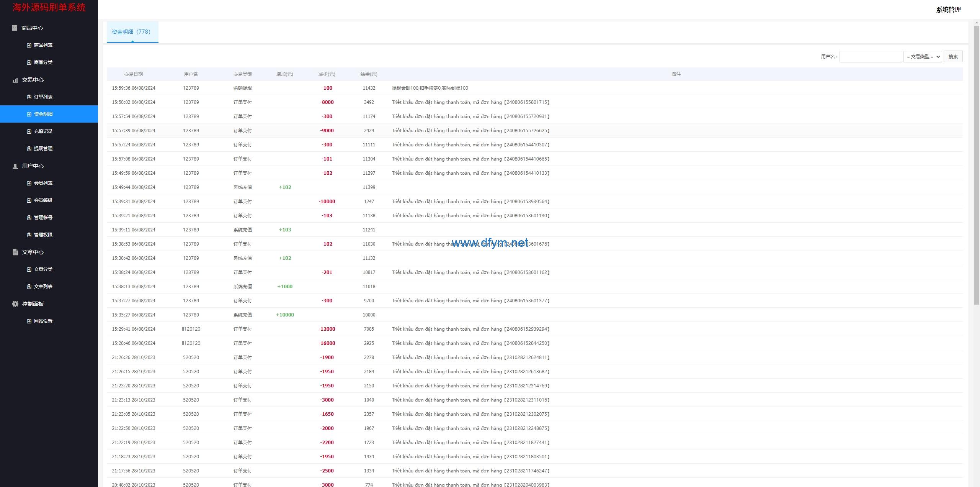The width and height of the screenshot is (980, 487).
Task: Click the +103 recharge amount
Action: pos(285,230)
